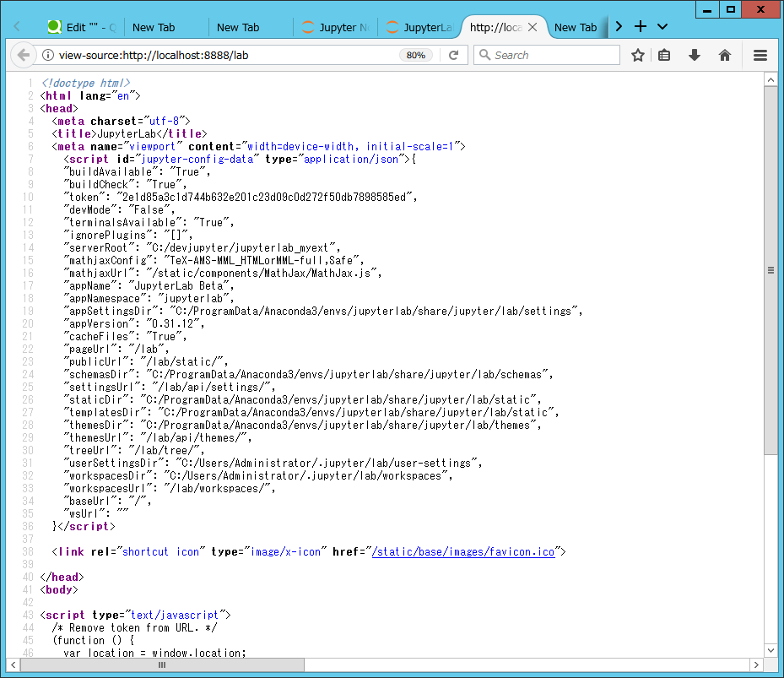Click the "serverRoot" path line
The height and width of the screenshot is (678, 784).
pyautogui.click(x=202, y=247)
